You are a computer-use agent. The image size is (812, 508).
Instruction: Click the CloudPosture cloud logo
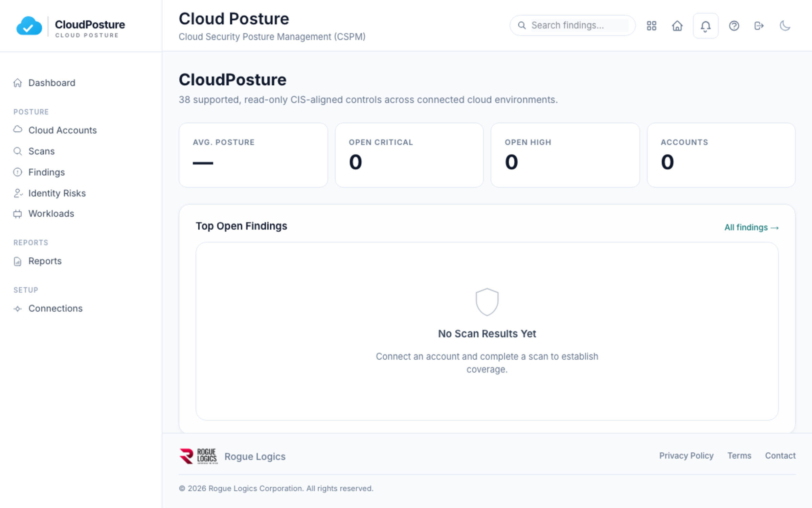(x=29, y=26)
